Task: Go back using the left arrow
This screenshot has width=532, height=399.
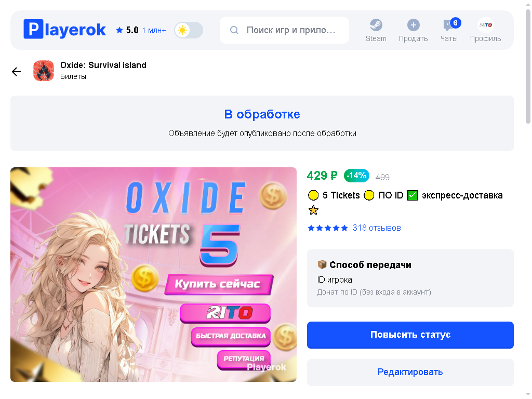Action: (x=16, y=72)
